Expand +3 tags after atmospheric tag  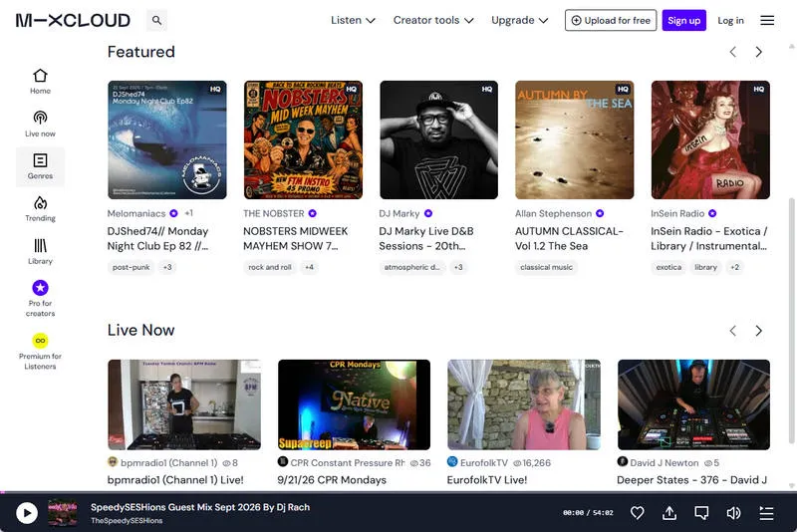click(x=458, y=267)
